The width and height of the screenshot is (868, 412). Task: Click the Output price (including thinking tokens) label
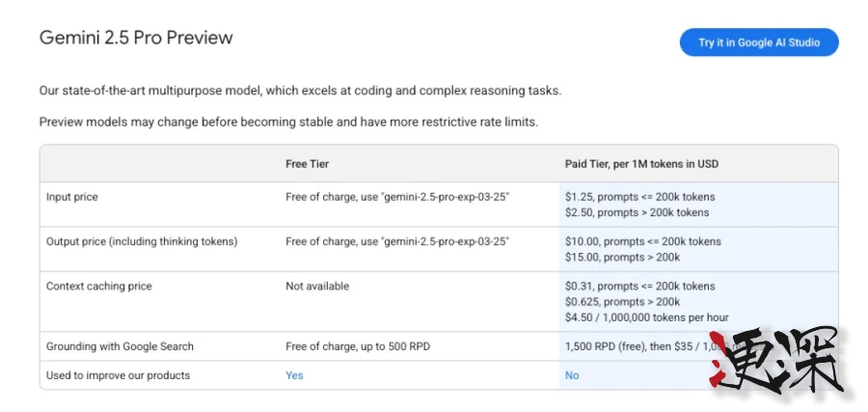tap(142, 241)
